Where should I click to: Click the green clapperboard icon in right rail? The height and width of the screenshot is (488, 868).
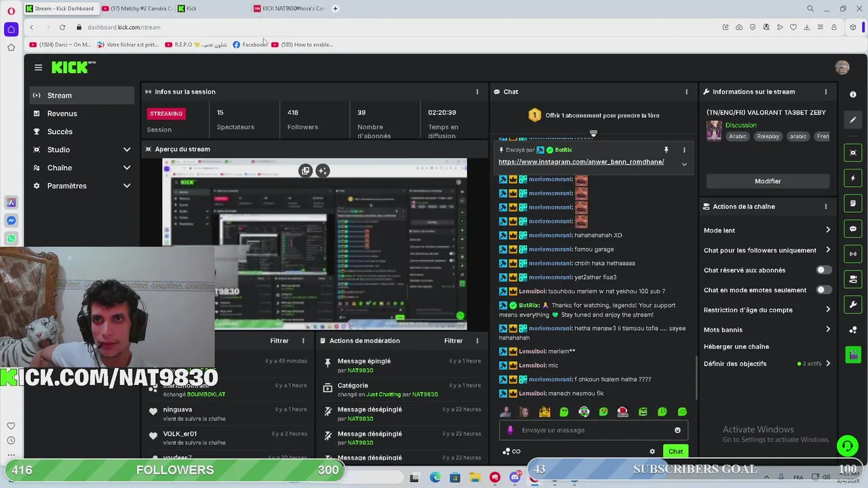pyautogui.click(x=853, y=354)
